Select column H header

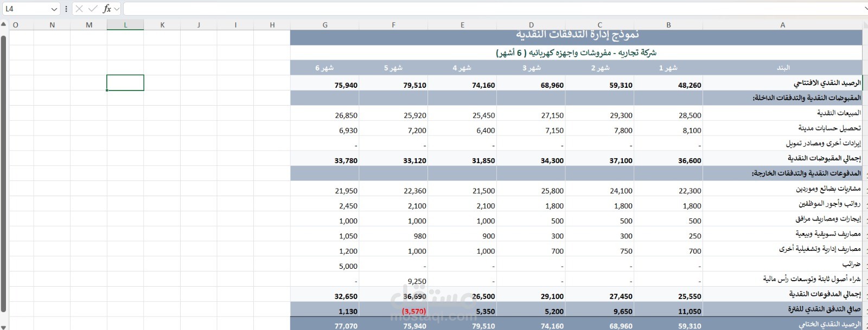[272, 25]
